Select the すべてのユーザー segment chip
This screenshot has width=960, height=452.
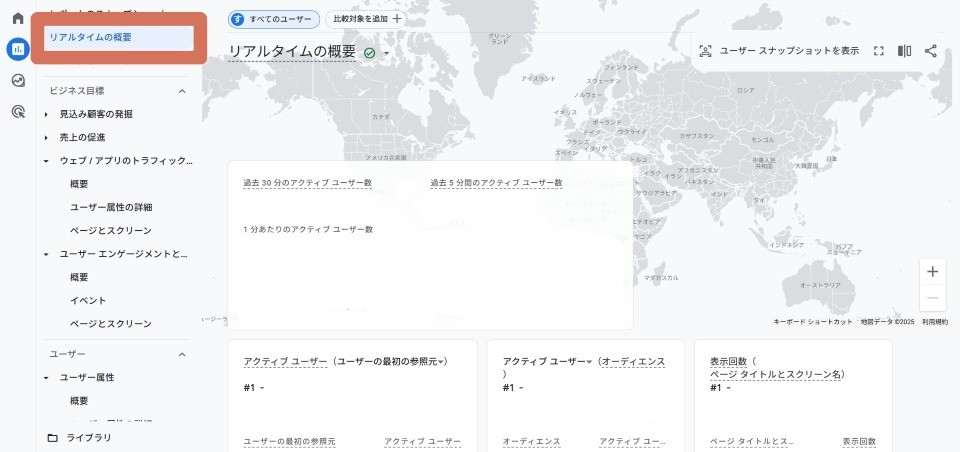point(274,19)
